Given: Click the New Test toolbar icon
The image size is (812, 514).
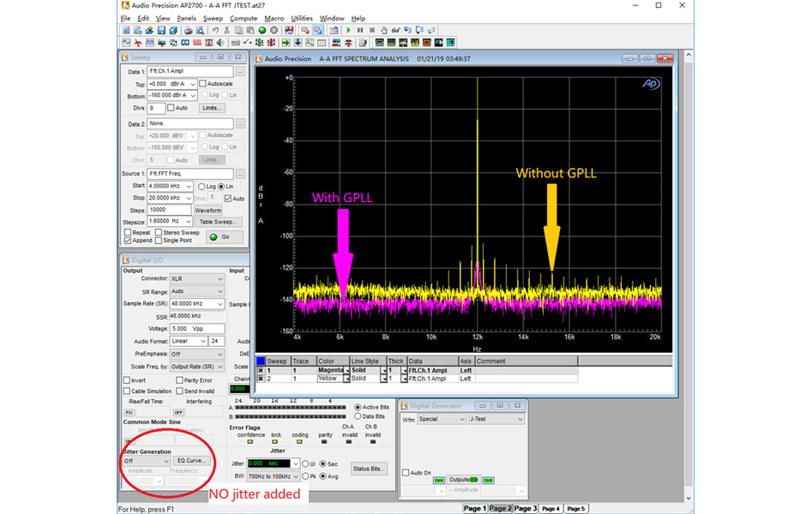Looking at the screenshot, I should (126, 30).
